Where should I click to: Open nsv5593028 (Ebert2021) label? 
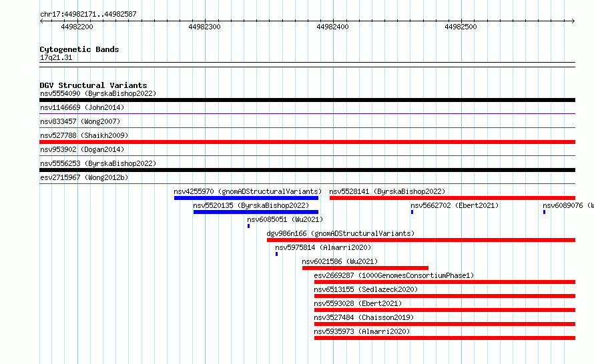tap(358, 303)
